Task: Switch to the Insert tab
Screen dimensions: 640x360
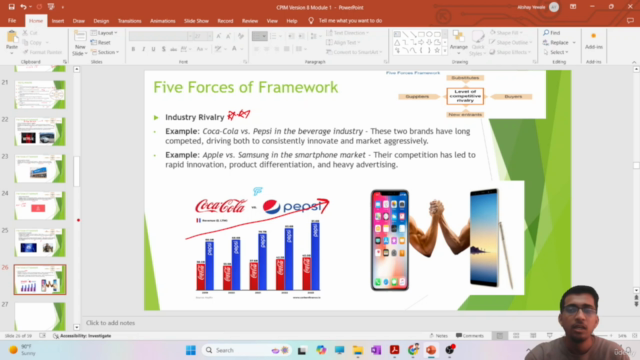Action: click(58, 20)
